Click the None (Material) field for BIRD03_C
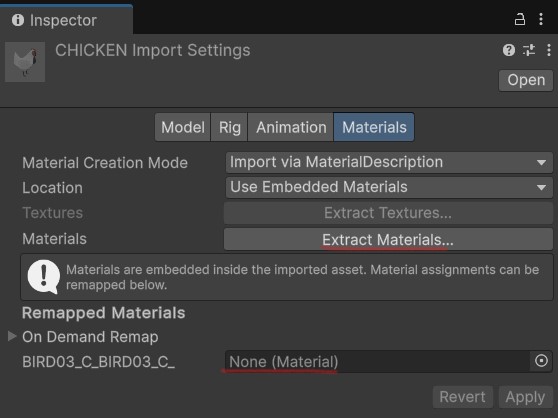The width and height of the screenshot is (558, 418). pos(377,361)
